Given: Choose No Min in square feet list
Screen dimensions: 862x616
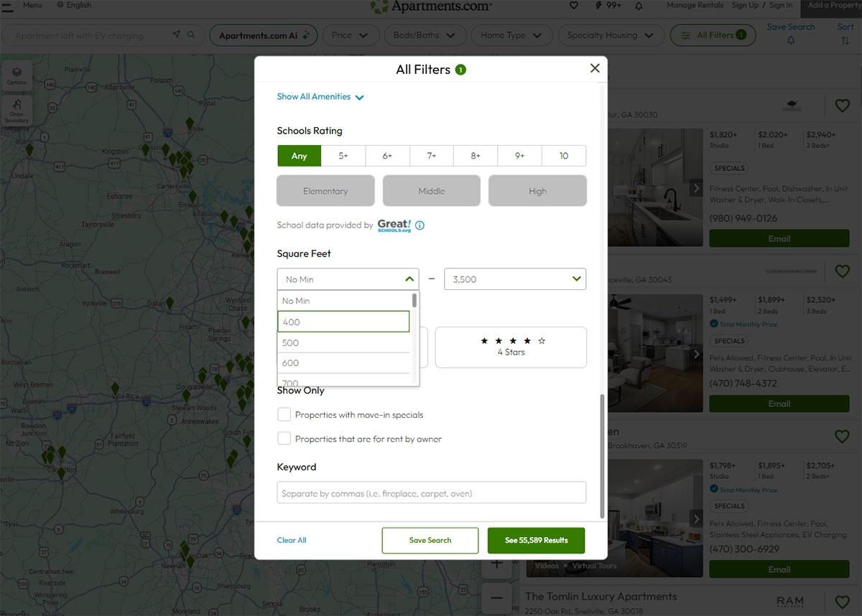Looking at the screenshot, I should (343, 301).
